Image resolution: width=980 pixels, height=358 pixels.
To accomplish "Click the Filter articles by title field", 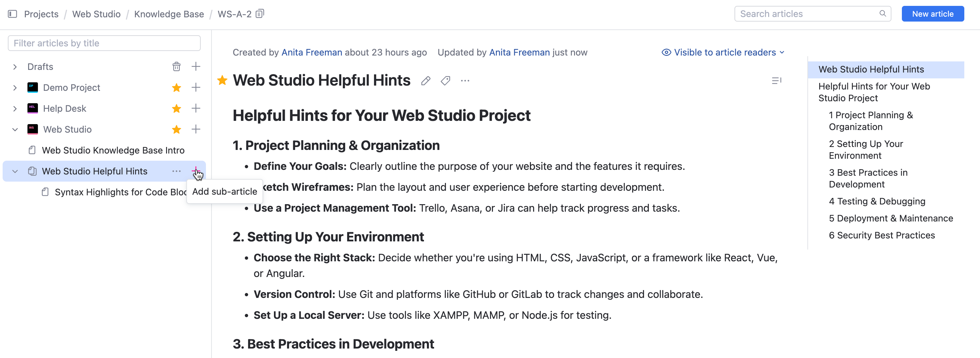I will click(104, 43).
